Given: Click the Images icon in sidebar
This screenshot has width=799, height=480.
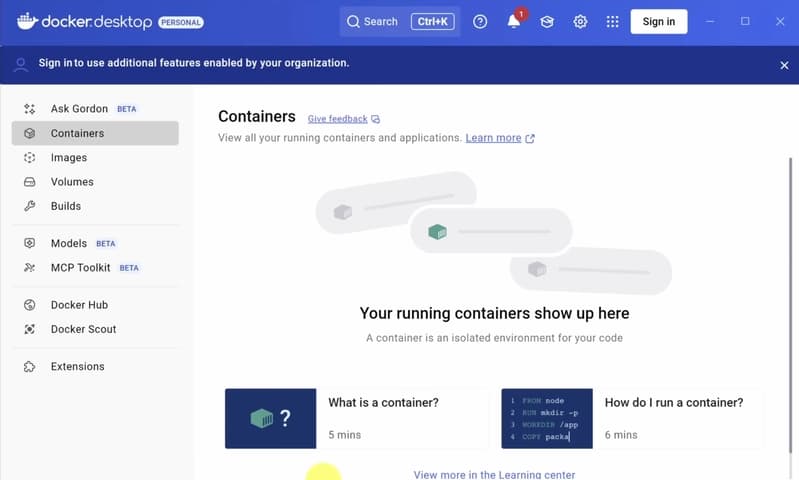Looking at the screenshot, I should click(x=30, y=157).
